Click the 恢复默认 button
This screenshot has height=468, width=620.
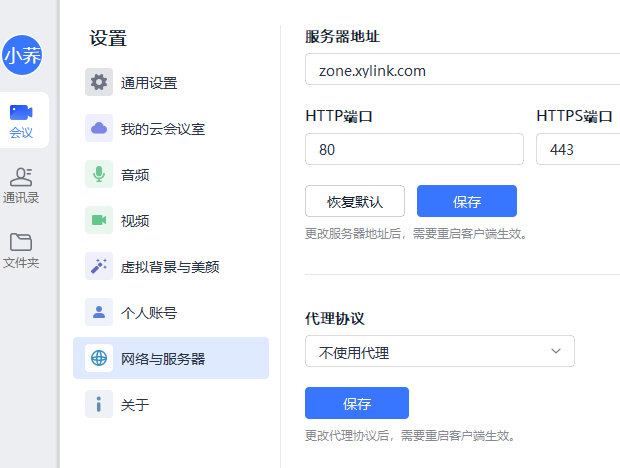click(355, 201)
